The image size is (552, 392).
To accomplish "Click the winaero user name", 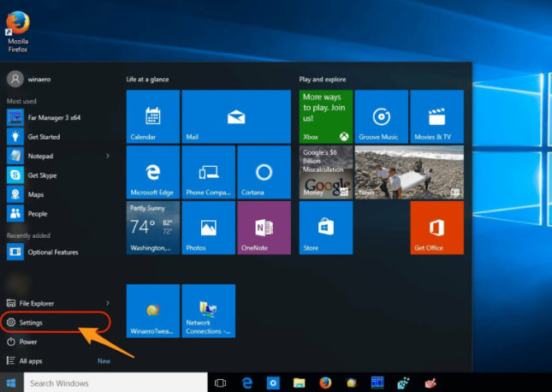I will coord(39,80).
